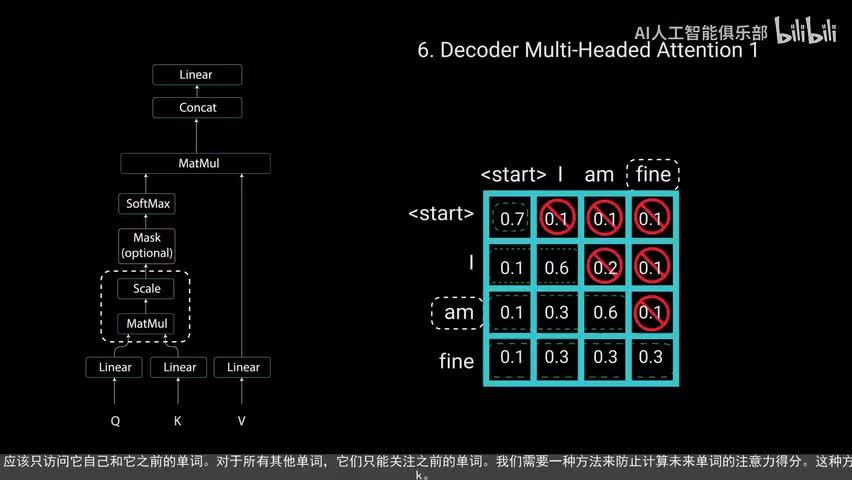
Task: Click the 0.1 cell in the fine row
Action: [x=512, y=358]
